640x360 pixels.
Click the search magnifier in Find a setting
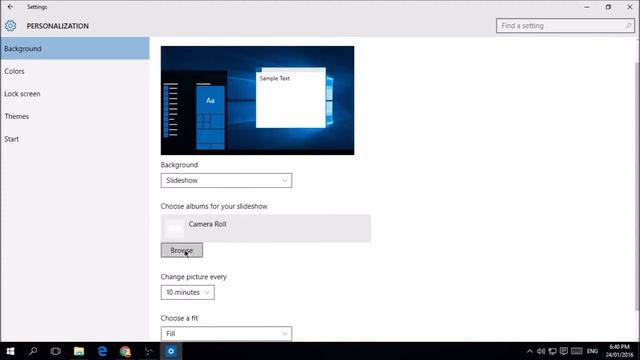pos(628,26)
